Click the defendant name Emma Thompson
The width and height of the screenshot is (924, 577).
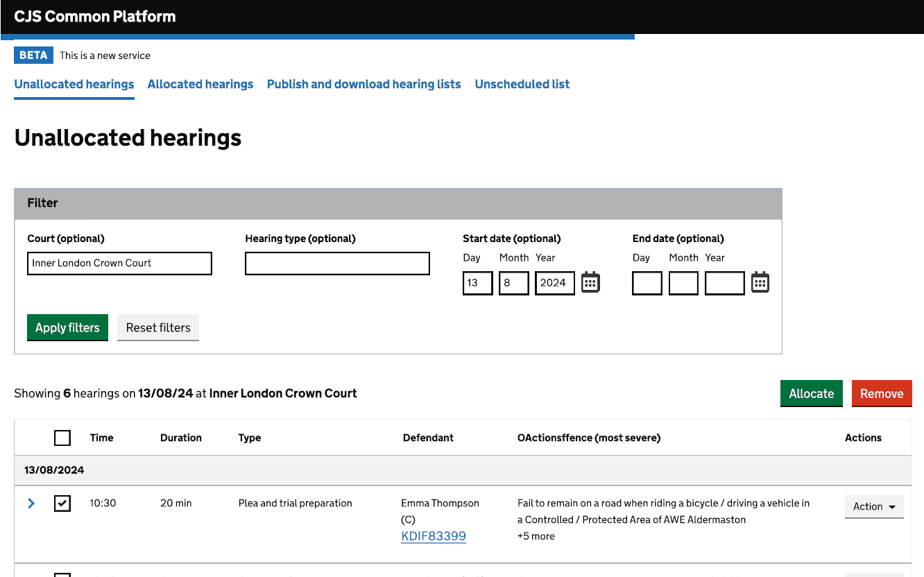click(440, 503)
